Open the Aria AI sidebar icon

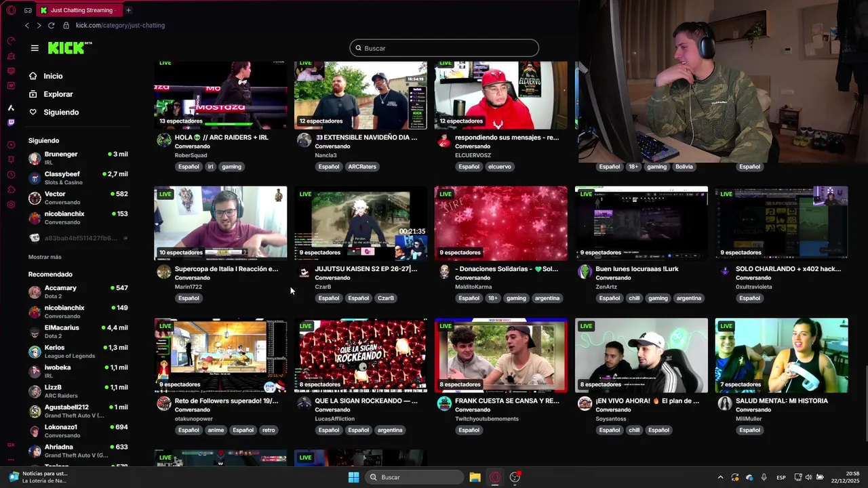(x=11, y=108)
